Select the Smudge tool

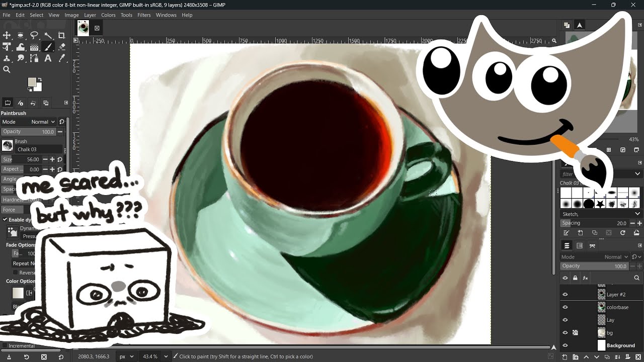[21, 58]
